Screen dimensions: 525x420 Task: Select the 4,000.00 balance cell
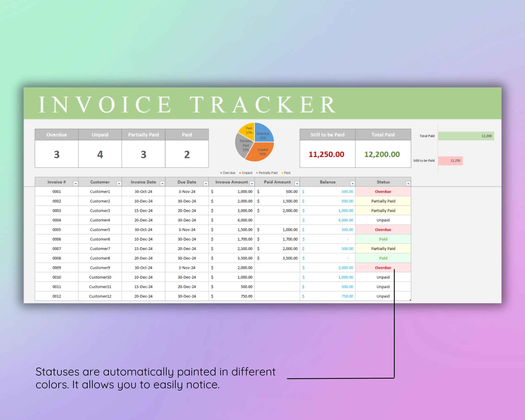[x=327, y=220]
